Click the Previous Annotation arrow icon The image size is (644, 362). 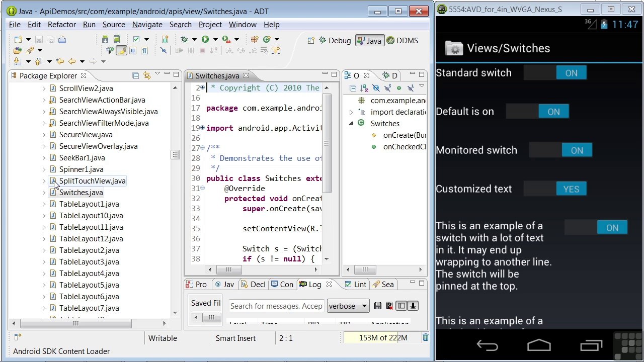point(38,61)
